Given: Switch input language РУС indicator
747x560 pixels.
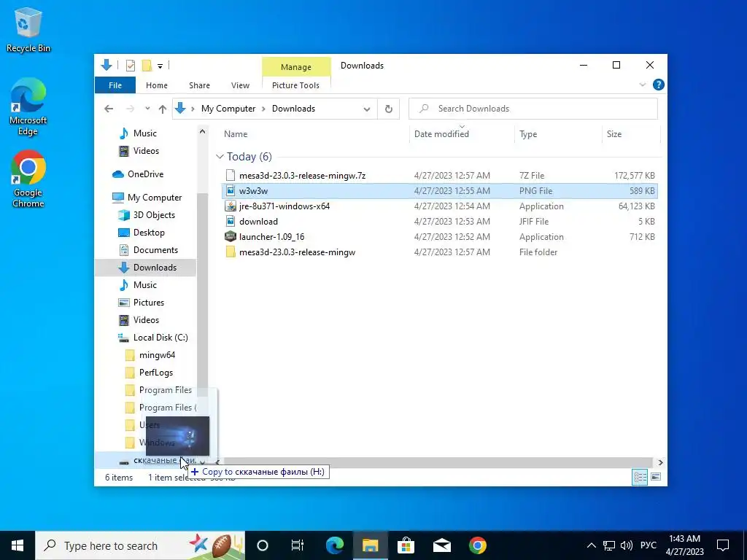Looking at the screenshot, I should pyautogui.click(x=648, y=545).
